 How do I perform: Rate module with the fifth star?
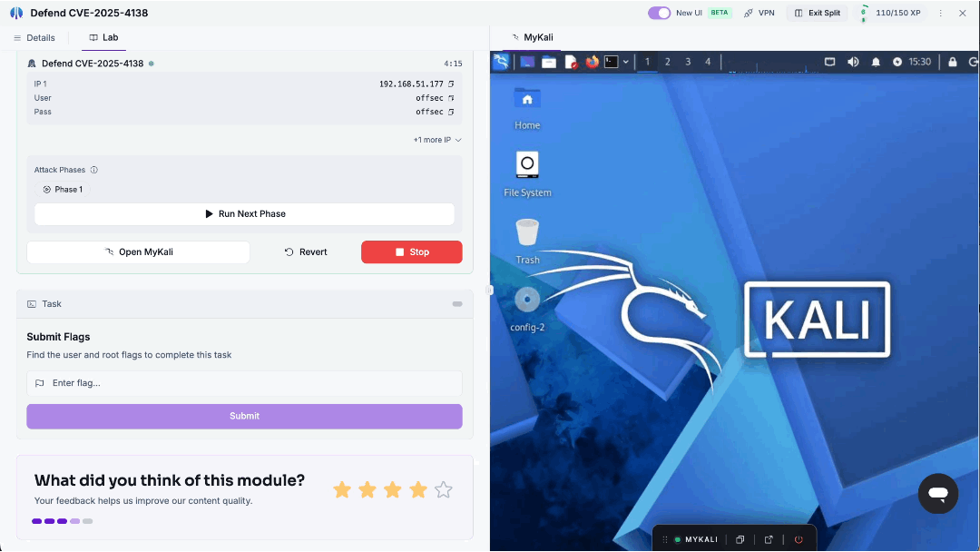pyautogui.click(x=443, y=490)
